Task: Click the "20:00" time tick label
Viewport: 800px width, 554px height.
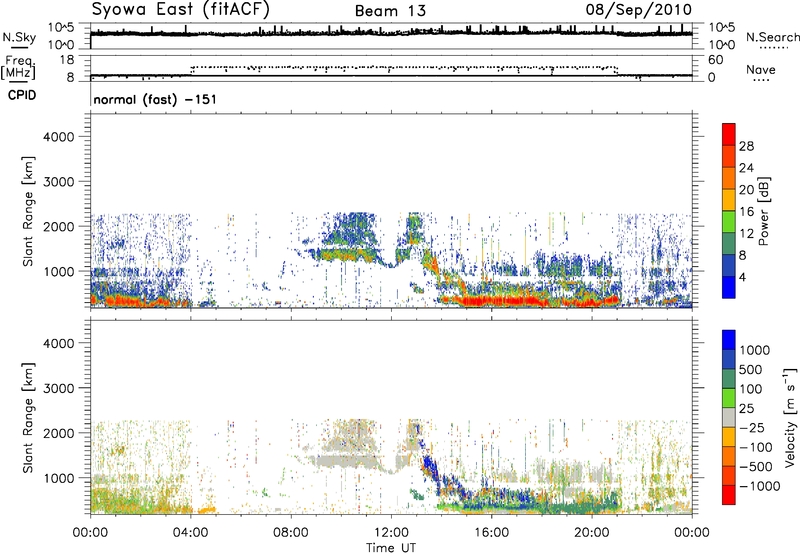Action: pyautogui.click(x=592, y=533)
